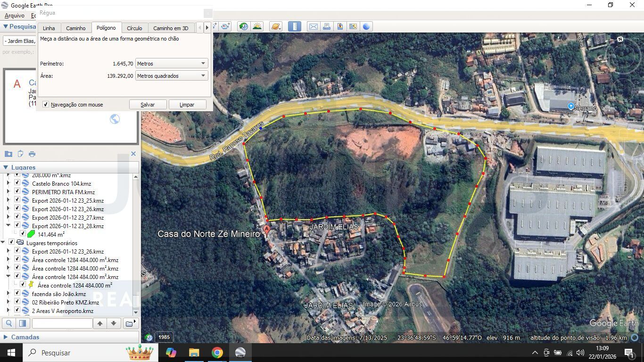This screenshot has height=362, width=644.
Task: Open the Metros quadrados area unit dropdown
Action: click(x=172, y=76)
